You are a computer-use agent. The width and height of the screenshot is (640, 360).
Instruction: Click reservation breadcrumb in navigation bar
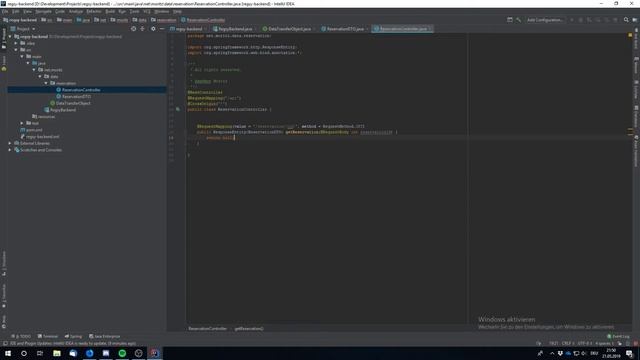164,20
